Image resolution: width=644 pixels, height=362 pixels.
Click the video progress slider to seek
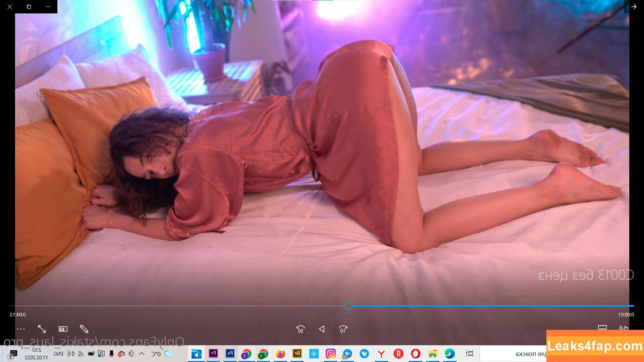click(x=349, y=306)
